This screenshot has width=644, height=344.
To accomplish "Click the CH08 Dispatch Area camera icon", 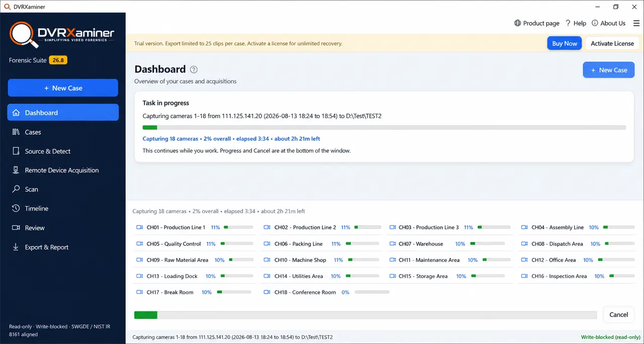I will (524, 243).
